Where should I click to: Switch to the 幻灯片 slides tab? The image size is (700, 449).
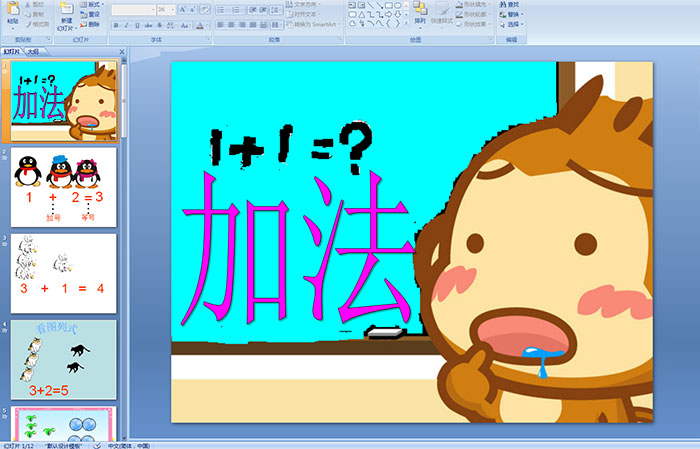click(x=12, y=52)
